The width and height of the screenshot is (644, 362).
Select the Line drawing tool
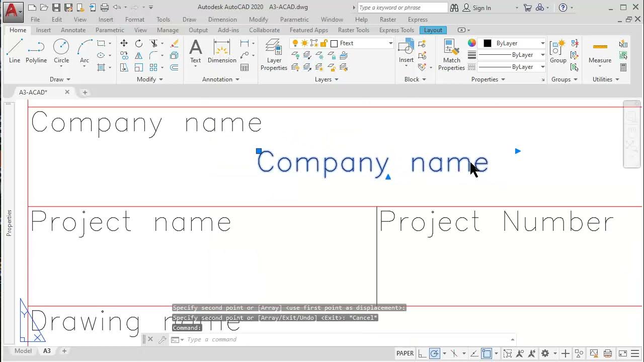click(x=15, y=51)
